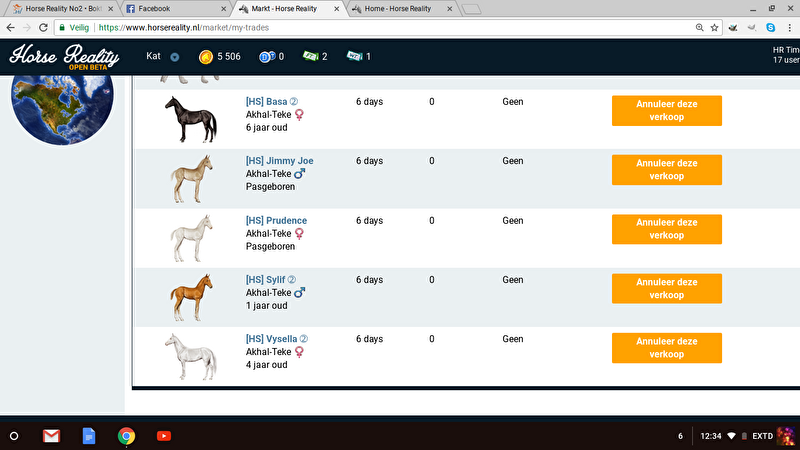This screenshot has width=800, height=450.
Task: Open the [HS] Jimmy Joe horse link
Action: click(x=281, y=161)
